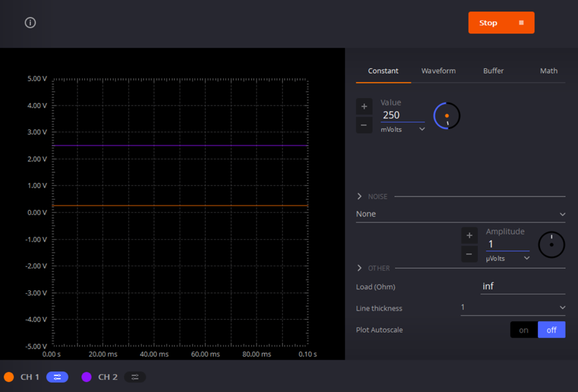
Task: Open the µVolts unit dropdown
Action: click(x=508, y=258)
